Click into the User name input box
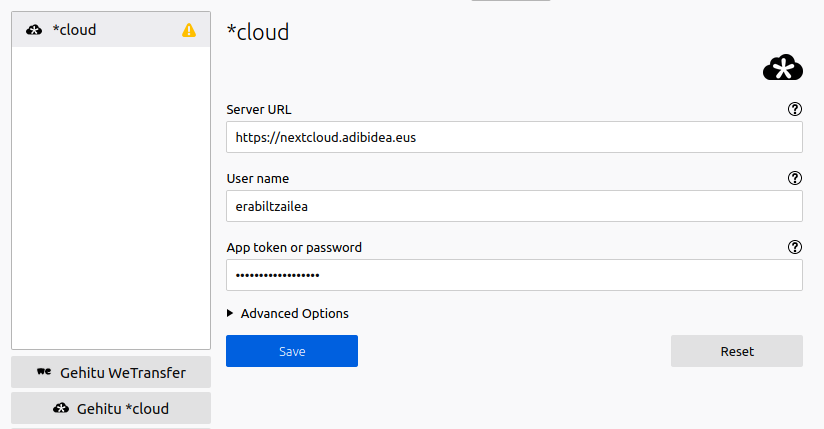This screenshot has width=824, height=429. pyautogui.click(x=514, y=206)
